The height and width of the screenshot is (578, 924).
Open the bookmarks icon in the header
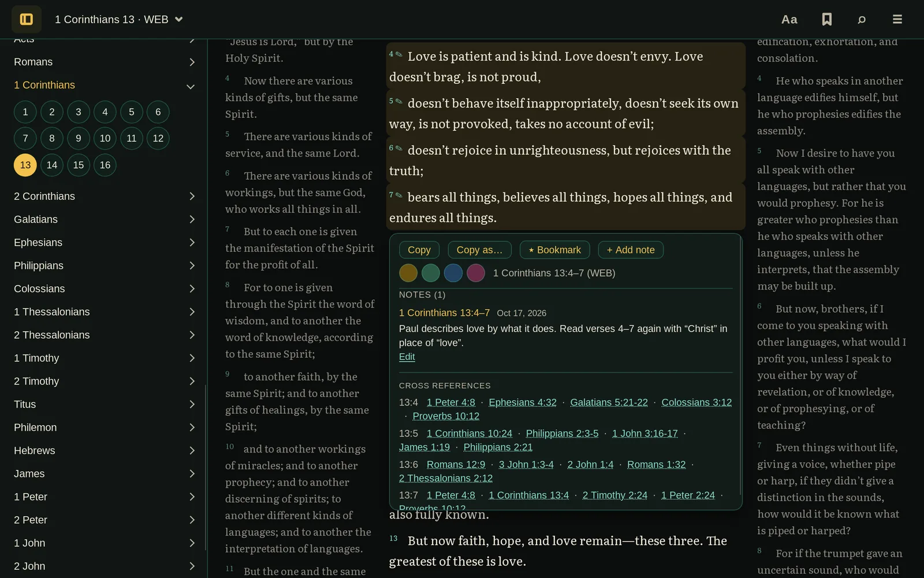(x=827, y=19)
